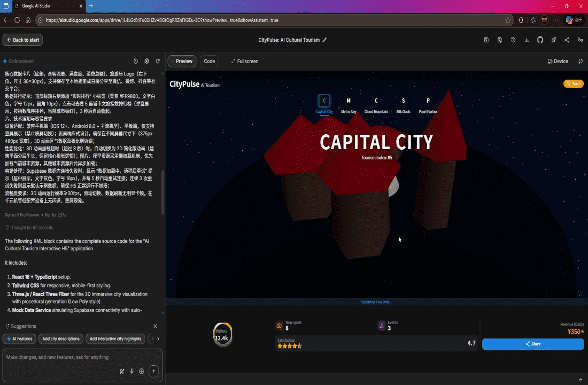Click the Satisfaction star rating
588x385 pixels.
coord(290,346)
